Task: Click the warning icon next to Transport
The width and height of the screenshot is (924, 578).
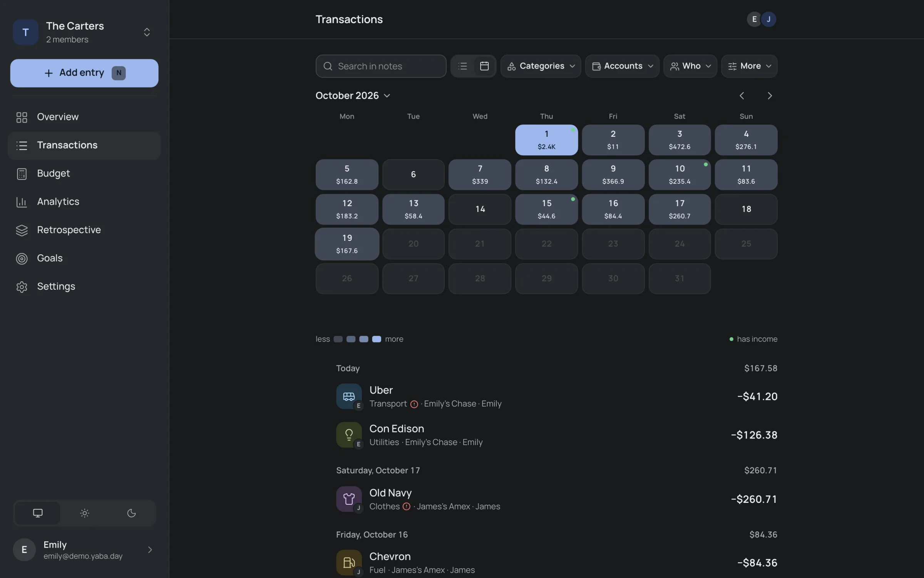Action: pos(414,404)
